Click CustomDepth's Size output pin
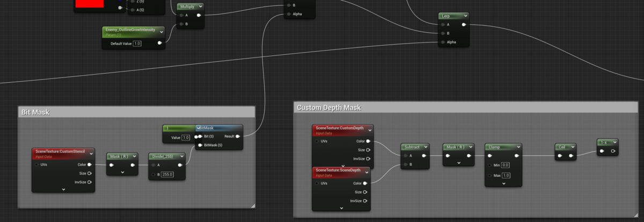Viewport: 644px width, 222px height. click(368, 150)
